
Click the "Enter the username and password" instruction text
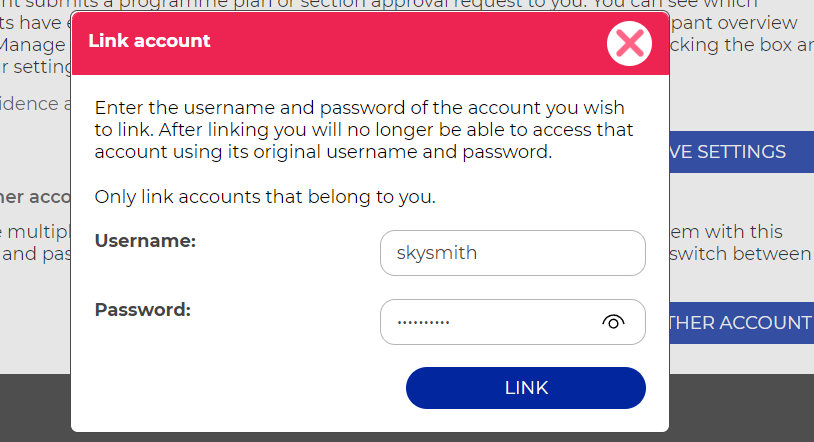pos(363,129)
